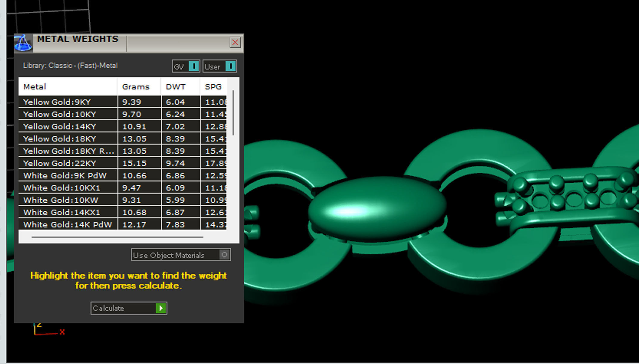Toggle the GV library switch
Image resolution: width=639 pixels, height=364 pixels.
[194, 66]
